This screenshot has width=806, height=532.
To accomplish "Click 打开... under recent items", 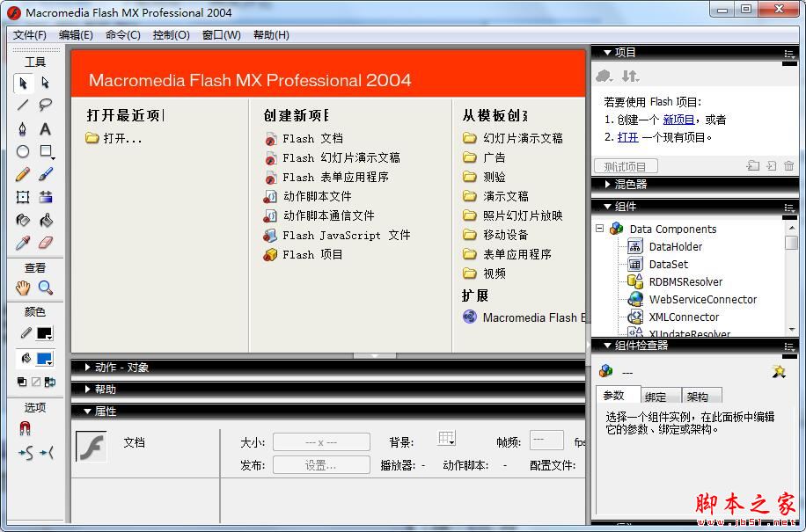I will [114, 138].
